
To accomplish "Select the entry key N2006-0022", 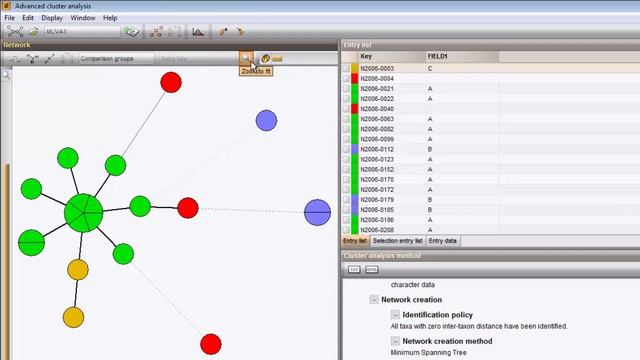I will (x=377, y=99).
